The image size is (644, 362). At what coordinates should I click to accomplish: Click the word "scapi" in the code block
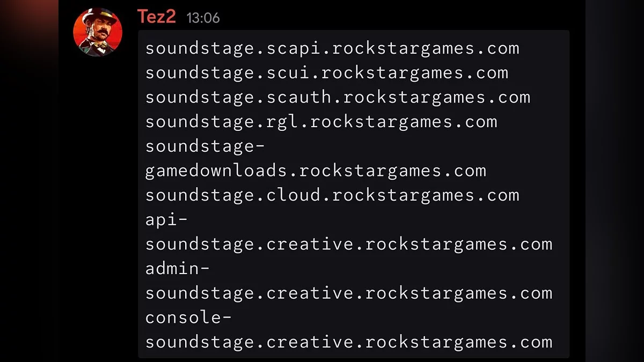coord(294,48)
